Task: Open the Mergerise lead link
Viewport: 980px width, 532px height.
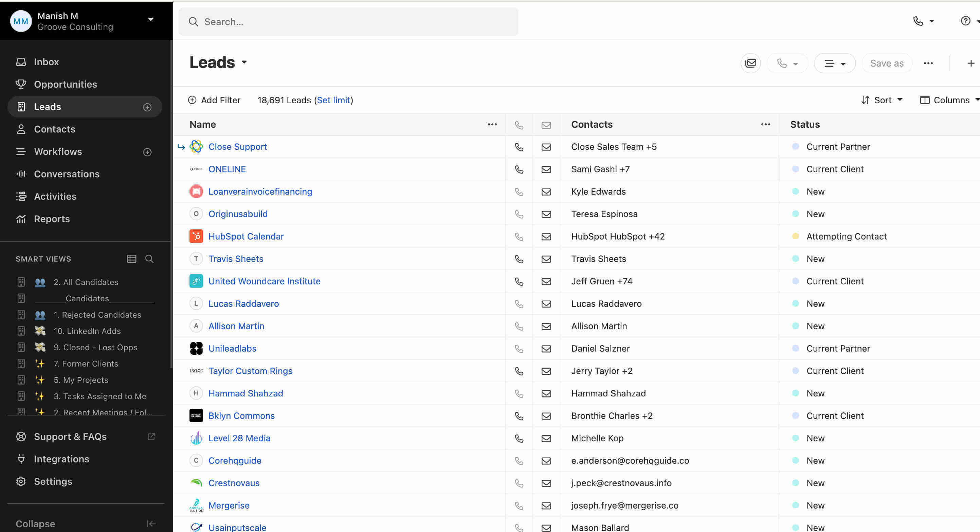Action: [229, 506]
